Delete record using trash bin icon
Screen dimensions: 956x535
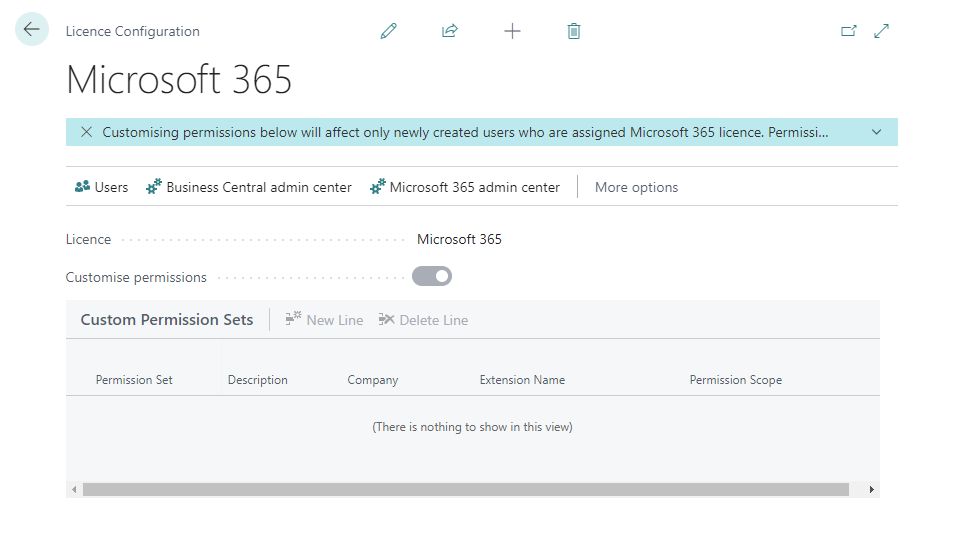[x=574, y=31]
